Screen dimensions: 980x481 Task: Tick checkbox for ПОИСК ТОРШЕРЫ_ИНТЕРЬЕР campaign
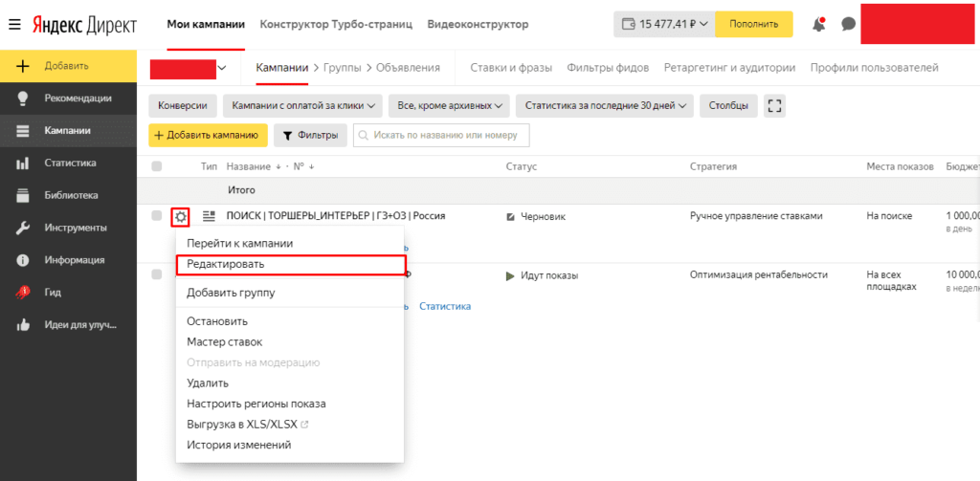point(157,215)
